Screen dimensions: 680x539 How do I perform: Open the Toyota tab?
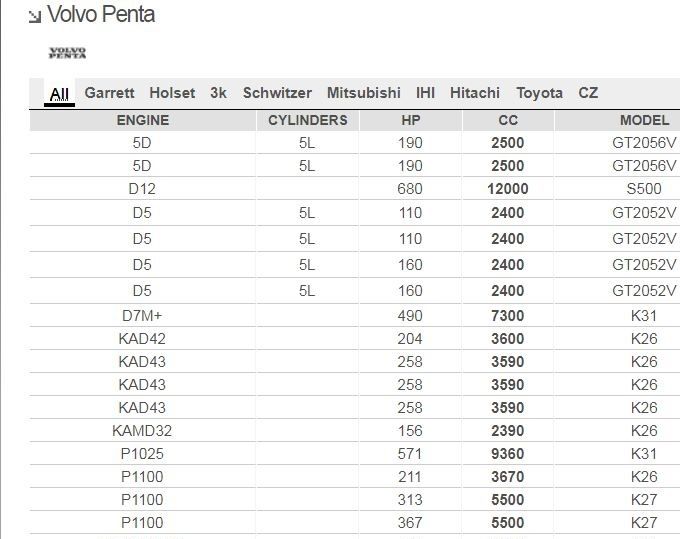tap(539, 93)
